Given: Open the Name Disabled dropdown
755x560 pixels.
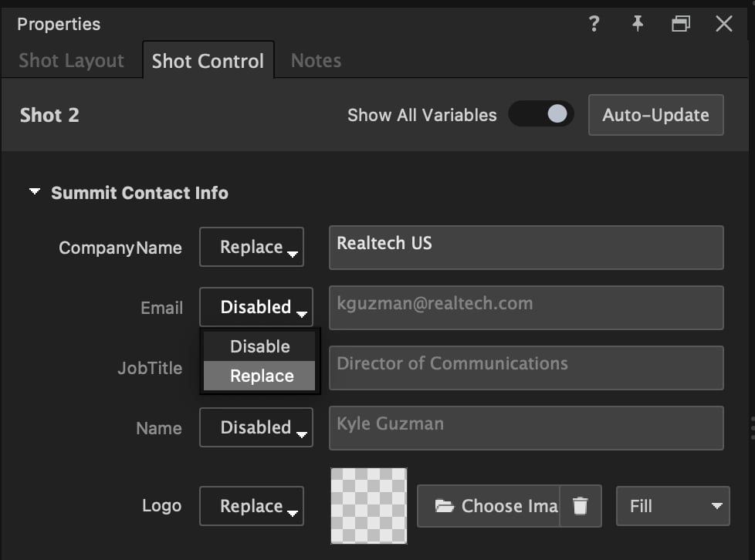Looking at the screenshot, I should point(256,427).
